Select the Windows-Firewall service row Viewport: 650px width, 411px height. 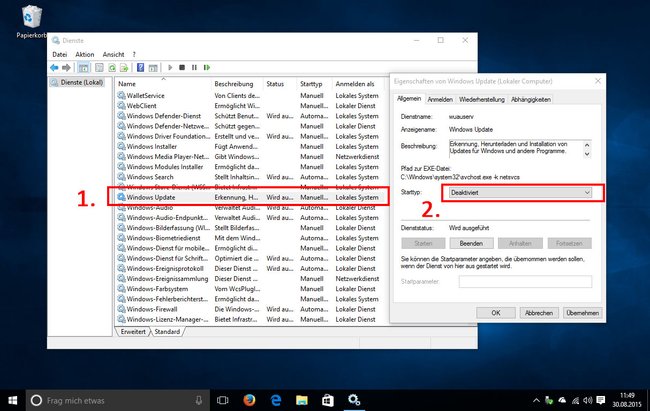click(248, 309)
